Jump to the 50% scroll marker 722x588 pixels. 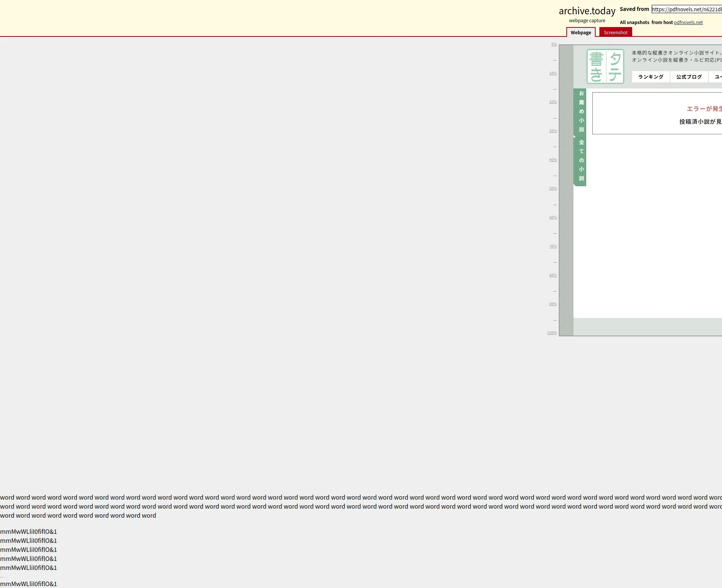pos(553,188)
